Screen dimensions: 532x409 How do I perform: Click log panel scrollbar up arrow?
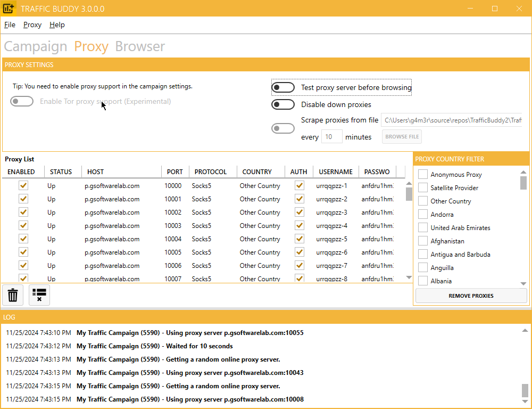[525, 330]
